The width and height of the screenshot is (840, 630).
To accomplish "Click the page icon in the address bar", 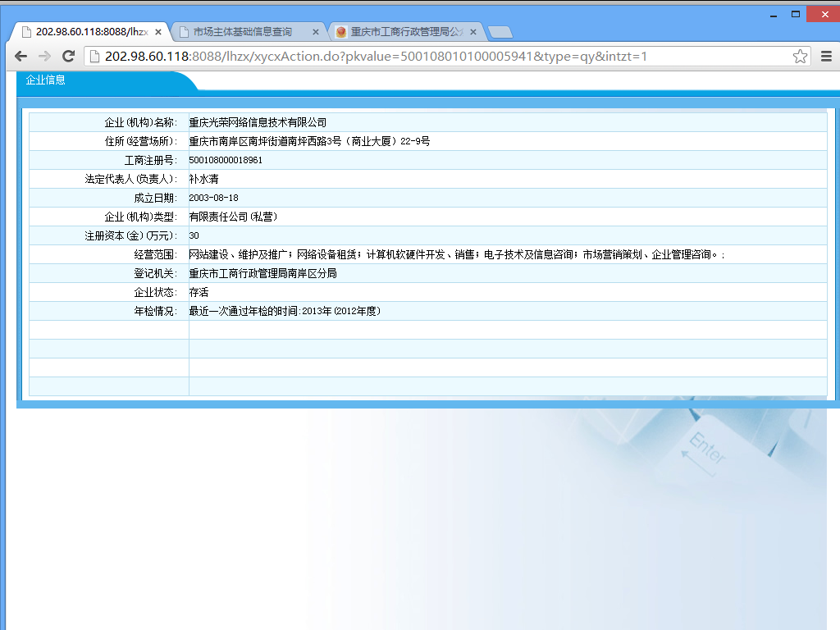I will (94, 57).
